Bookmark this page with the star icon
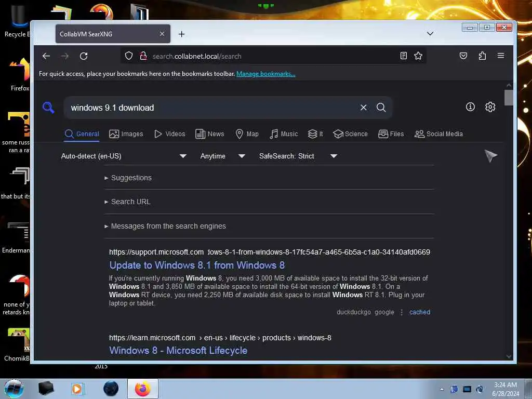 point(418,56)
